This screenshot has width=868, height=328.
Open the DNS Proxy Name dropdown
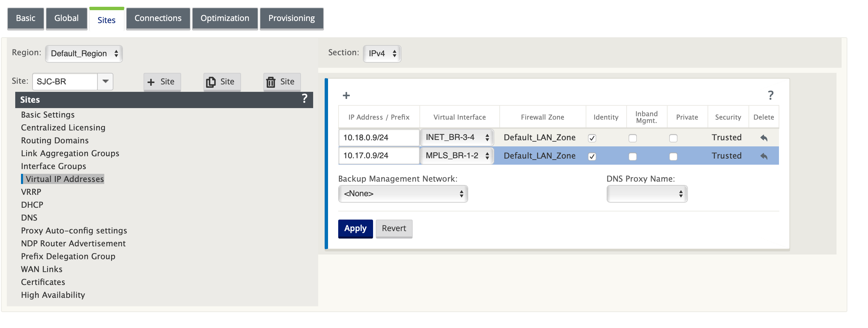click(647, 194)
